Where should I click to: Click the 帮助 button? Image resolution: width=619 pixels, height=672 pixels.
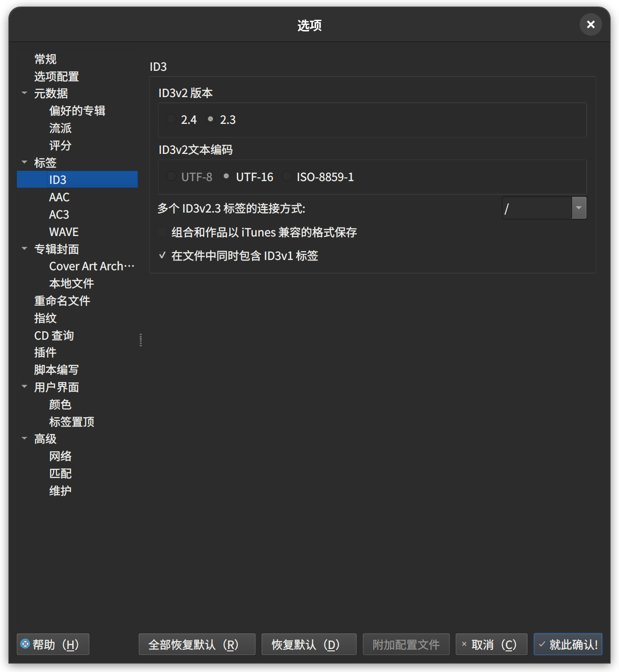tap(53, 644)
